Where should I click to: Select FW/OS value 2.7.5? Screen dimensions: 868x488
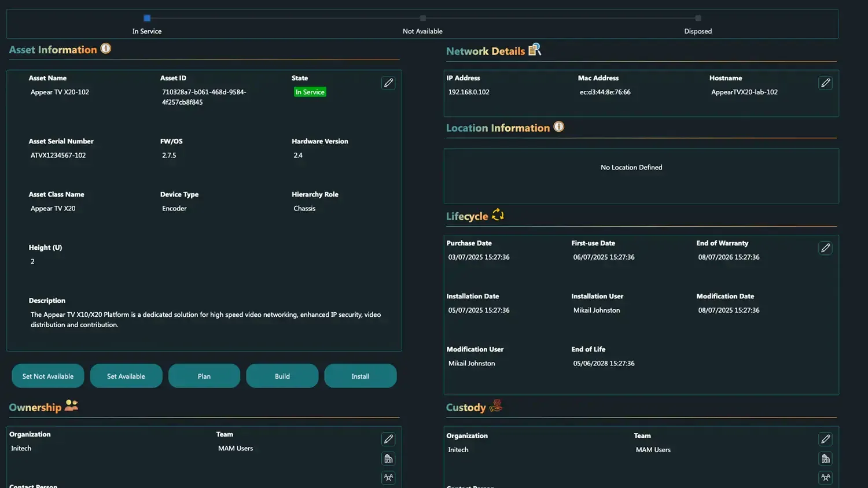point(169,155)
